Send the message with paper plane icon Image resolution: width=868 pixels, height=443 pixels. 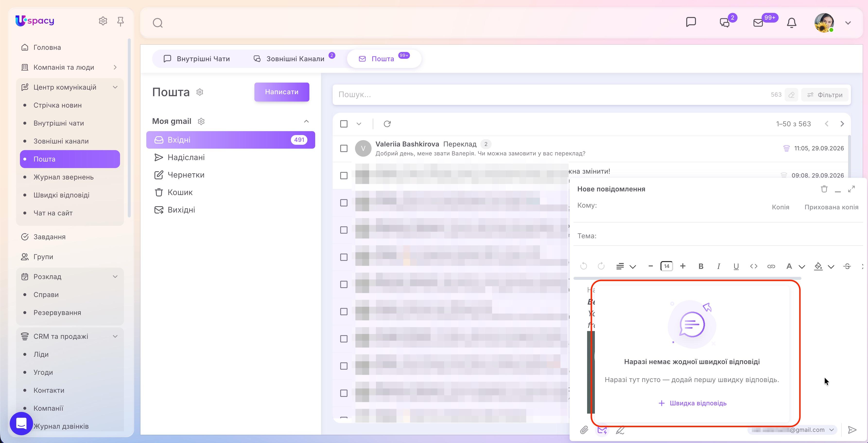(x=852, y=430)
